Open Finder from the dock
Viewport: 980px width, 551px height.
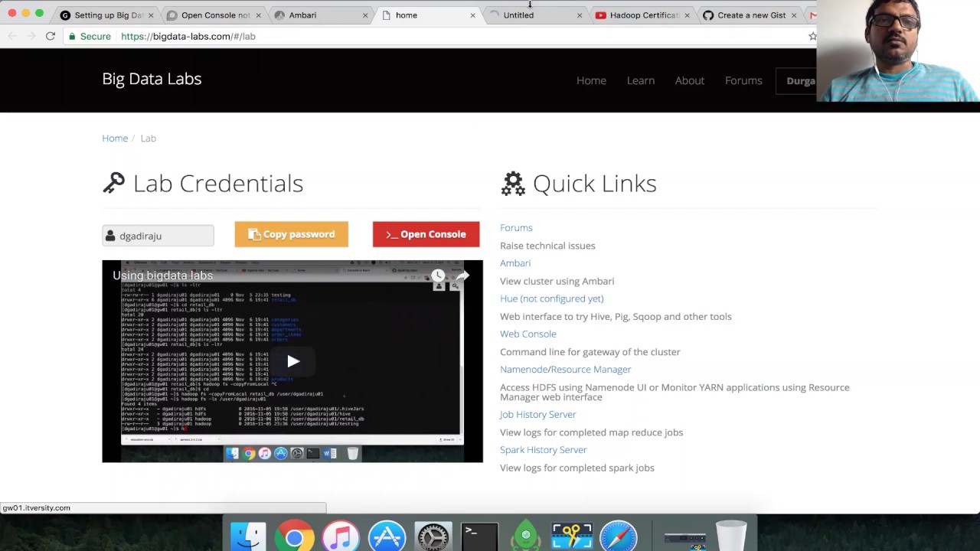[248, 536]
